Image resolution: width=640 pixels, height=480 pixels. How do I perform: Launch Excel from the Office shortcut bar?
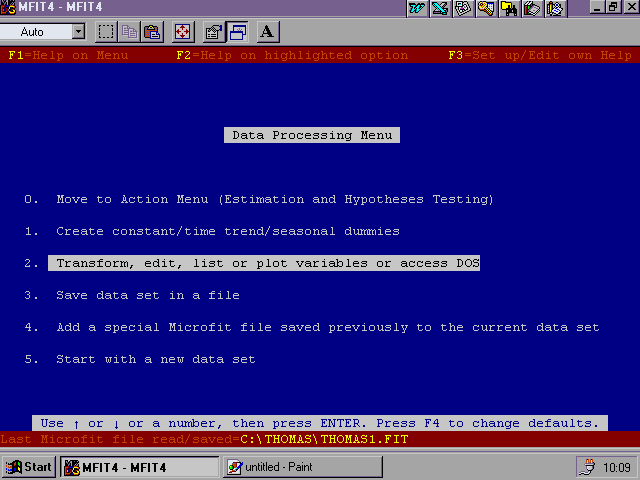440,8
